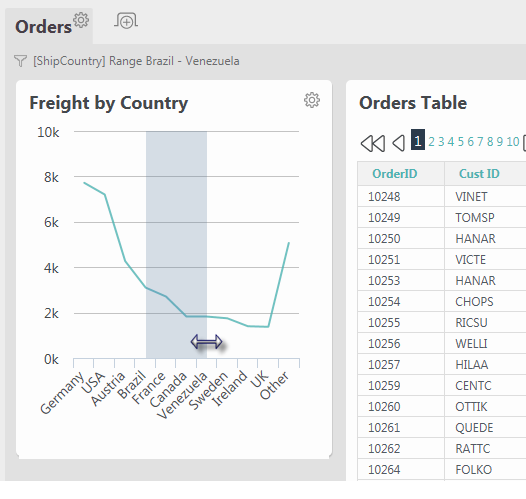Click the Other data point on the line chart
Screen dimensions: 526x499
tap(289, 243)
